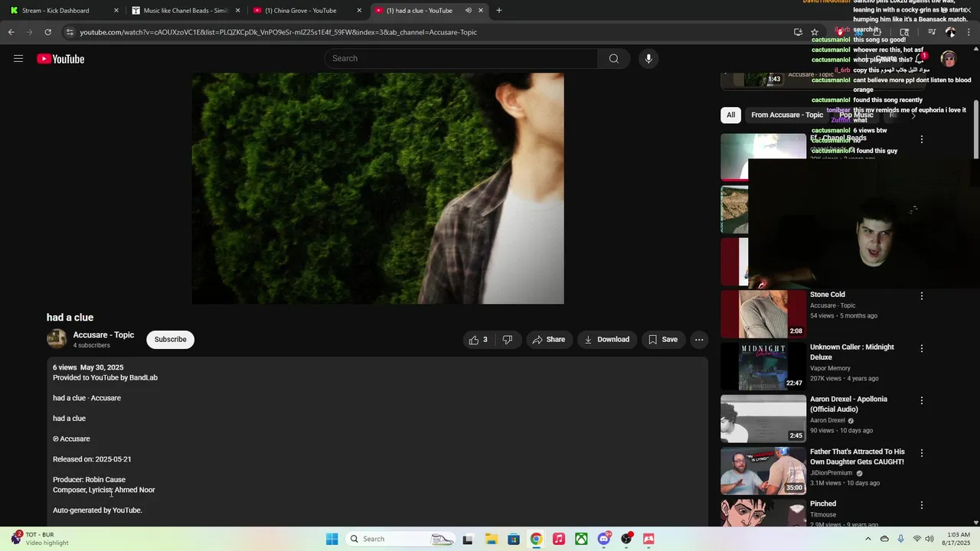This screenshot has width=980, height=551.
Task: Open the YouTube hamburger guide menu
Action: click(x=18, y=59)
